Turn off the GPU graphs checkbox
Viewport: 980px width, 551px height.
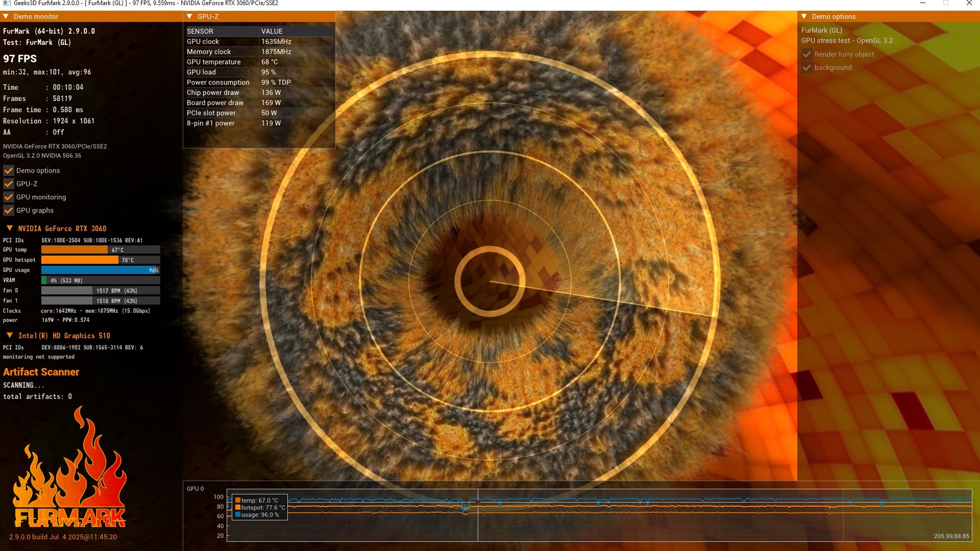click(x=9, y=210)
